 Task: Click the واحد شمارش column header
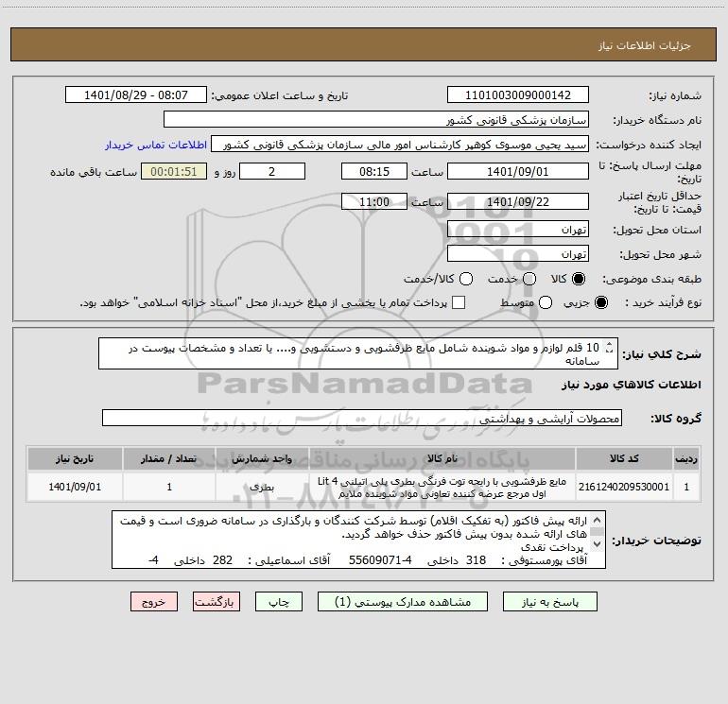click(262, 458)
